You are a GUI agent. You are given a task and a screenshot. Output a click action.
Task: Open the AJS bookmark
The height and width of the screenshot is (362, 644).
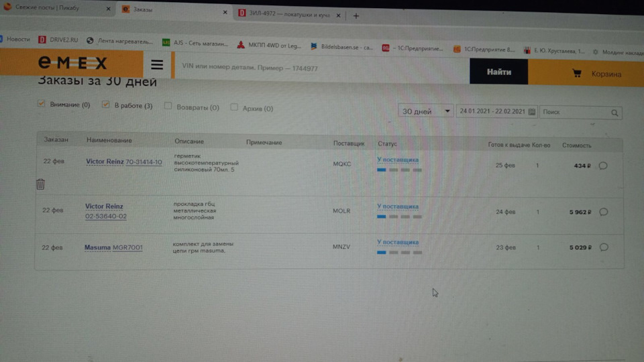coord(195,43)
